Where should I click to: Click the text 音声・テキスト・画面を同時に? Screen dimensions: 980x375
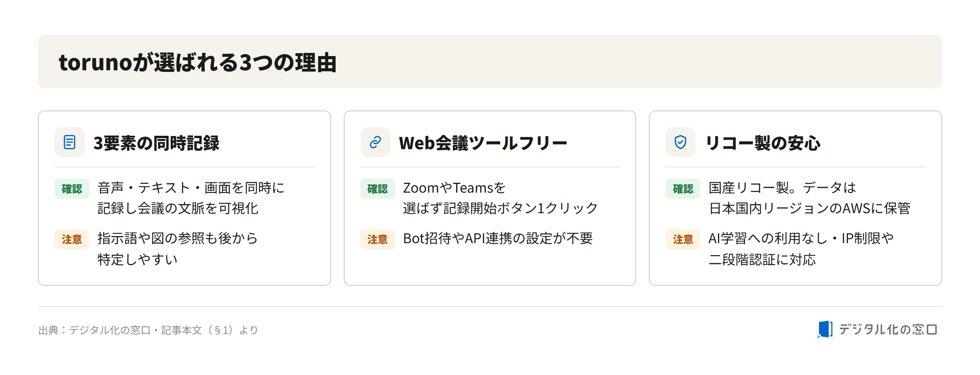[191, 188]
